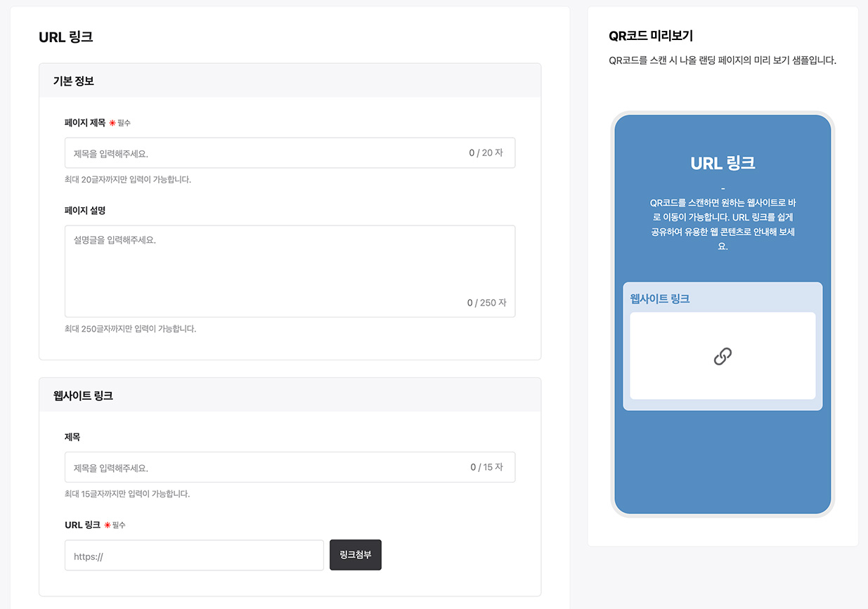The image size is (868, 609).
Task: Click the 웹사이트 링크 제목 input field
Action: tap(290, 467)
